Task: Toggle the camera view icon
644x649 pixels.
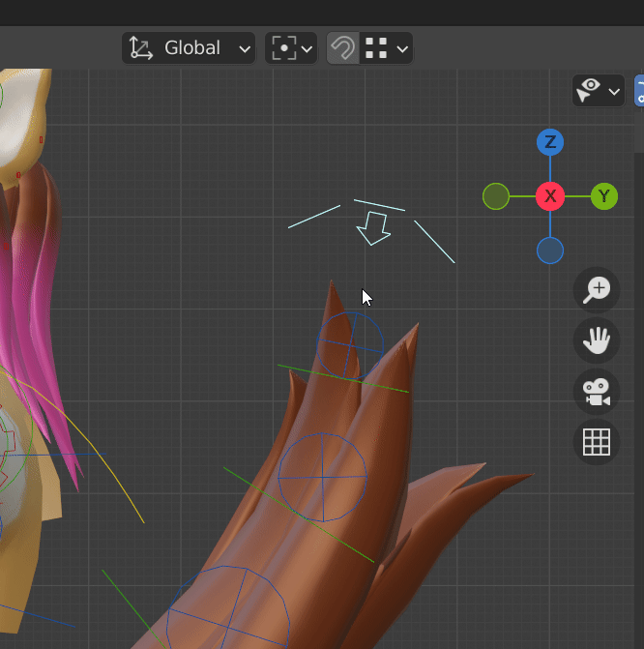Action: click(x=597, y=392)
